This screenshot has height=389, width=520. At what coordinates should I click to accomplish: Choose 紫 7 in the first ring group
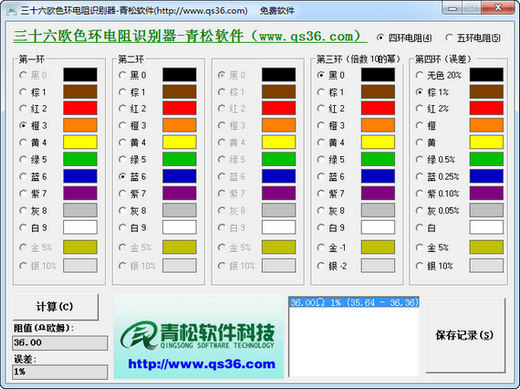pos(33,194)
